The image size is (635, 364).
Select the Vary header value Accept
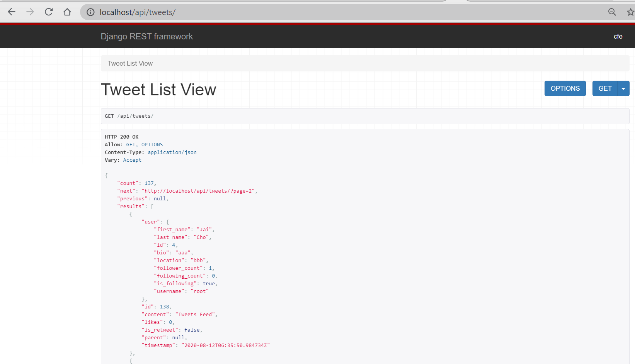pyautogui.click(x=132, y=160)
